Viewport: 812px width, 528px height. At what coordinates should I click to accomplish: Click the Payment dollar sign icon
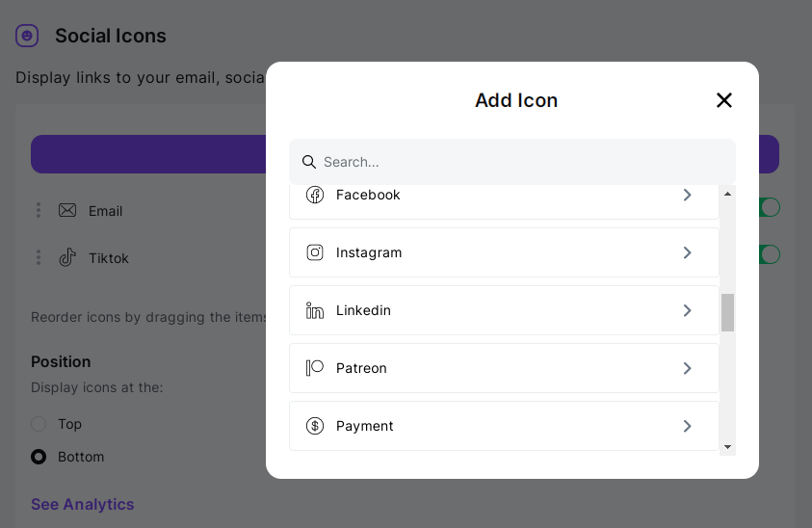pos(315,426)
